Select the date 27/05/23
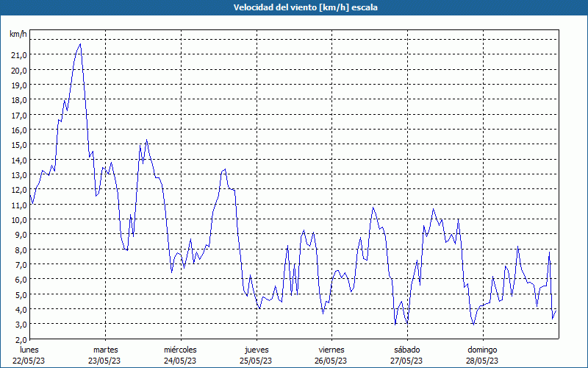The image size is (588, 368). [x=406, y=361]
